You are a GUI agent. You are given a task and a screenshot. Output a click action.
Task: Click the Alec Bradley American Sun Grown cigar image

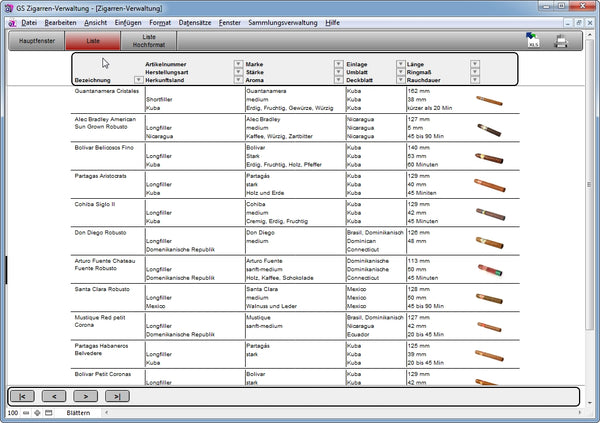[x=489, y=130]
